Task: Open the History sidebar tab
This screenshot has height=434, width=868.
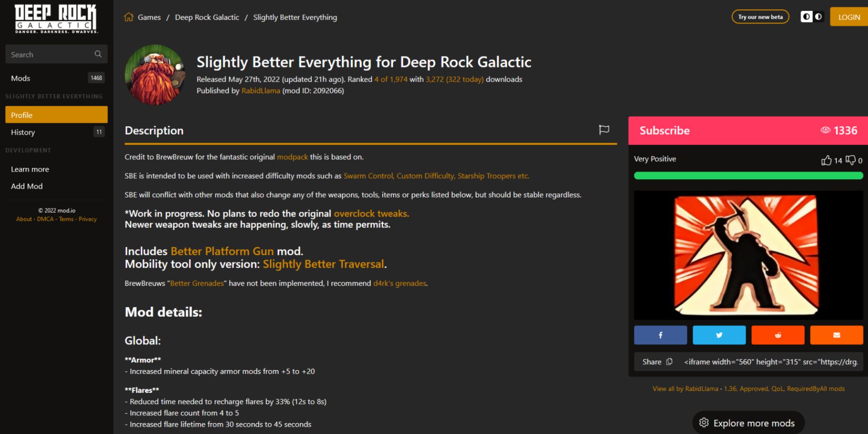Action: (x=56, y=132)
